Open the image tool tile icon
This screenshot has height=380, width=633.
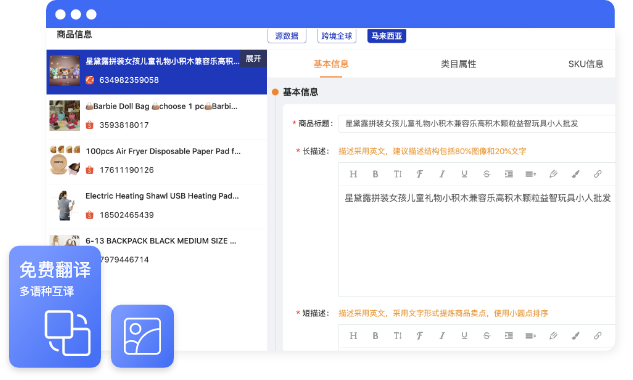(x=143, y=336)
